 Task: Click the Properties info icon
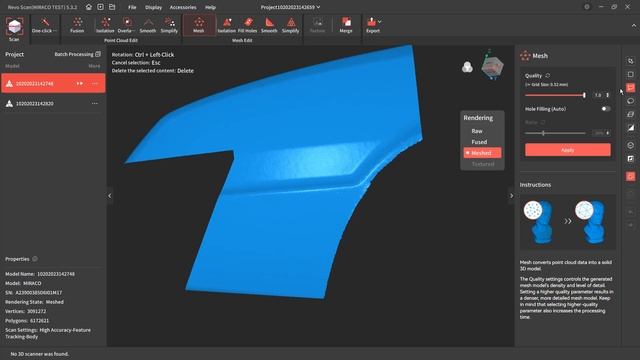pos(35,259)
